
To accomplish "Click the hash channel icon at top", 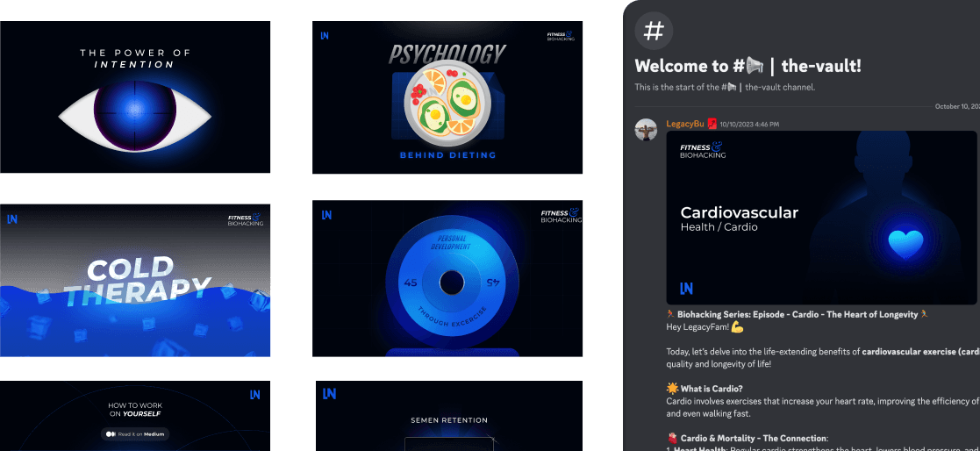I will [x=654, y=31].
